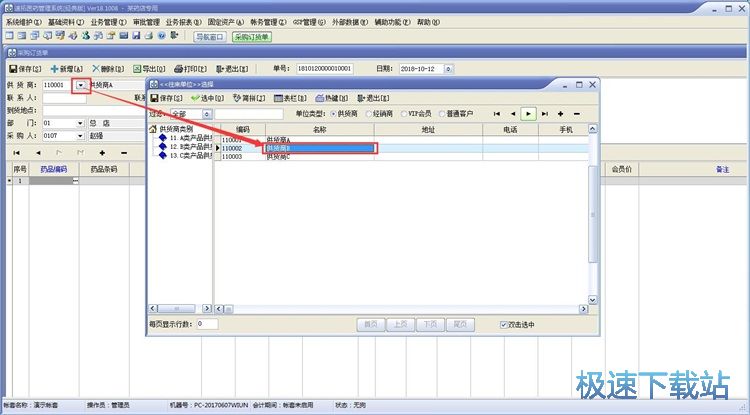The height and width of the screenshot is (415, 750).
Task: Export the purchase order via 导出[O]
Action: (x=149, y=69)
